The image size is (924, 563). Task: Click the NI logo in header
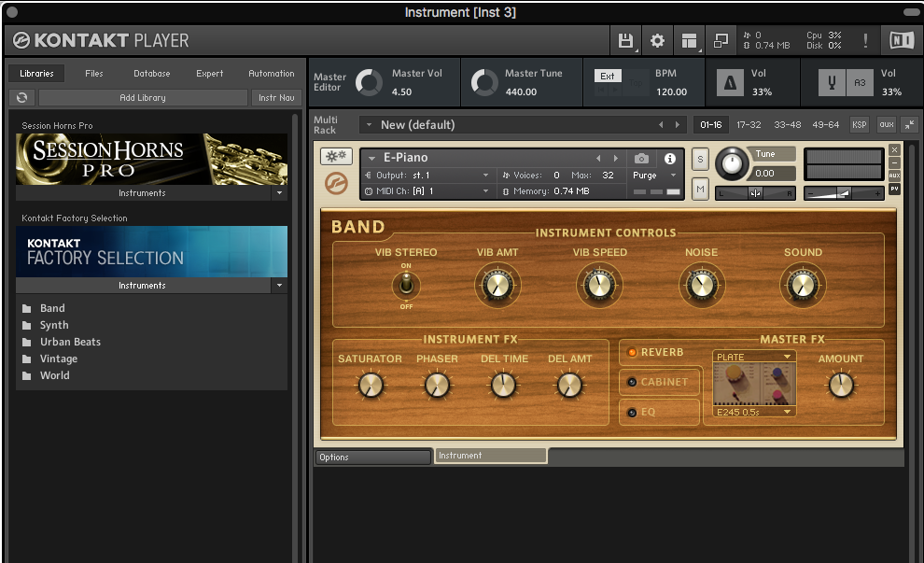point(902,40)
